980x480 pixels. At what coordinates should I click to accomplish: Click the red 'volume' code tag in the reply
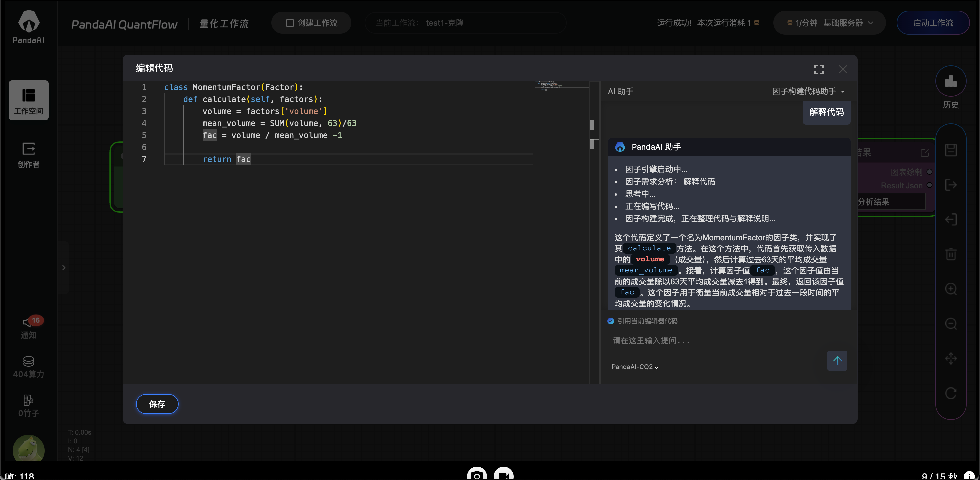click(650, 259)
